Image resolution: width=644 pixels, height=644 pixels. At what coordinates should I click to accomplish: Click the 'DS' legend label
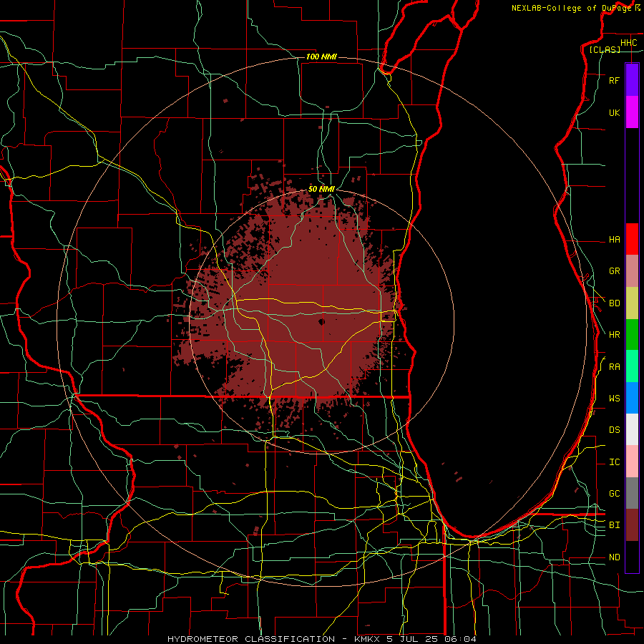tap(615, 430)
